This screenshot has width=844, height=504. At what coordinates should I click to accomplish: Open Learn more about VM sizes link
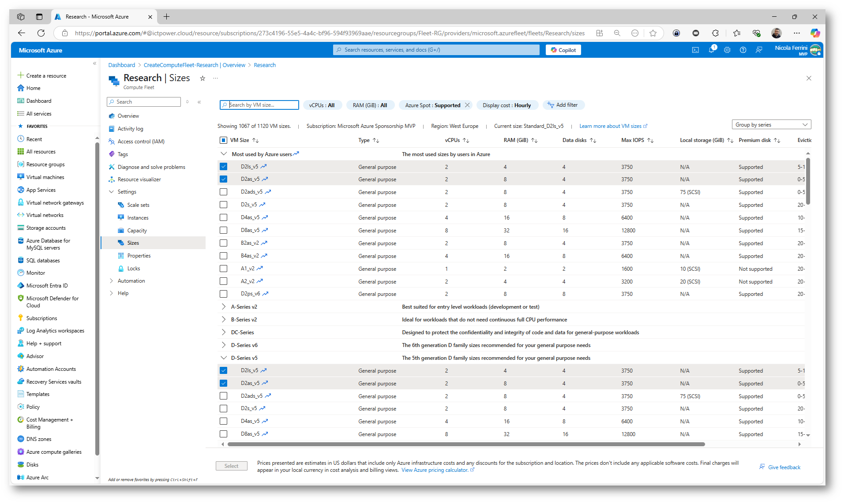click(x=613, y=126)
